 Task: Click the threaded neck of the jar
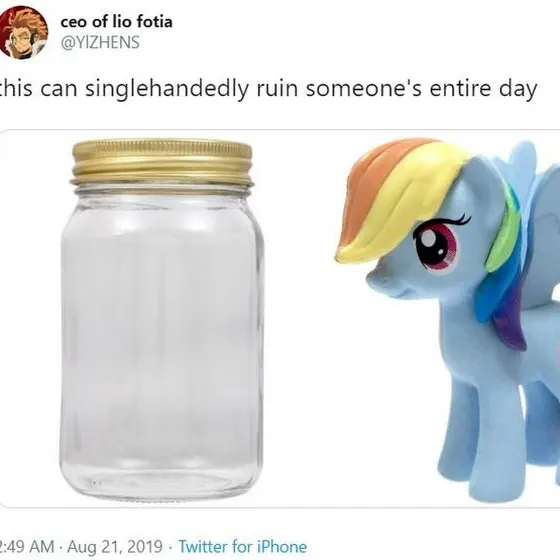tap(162, 188)
